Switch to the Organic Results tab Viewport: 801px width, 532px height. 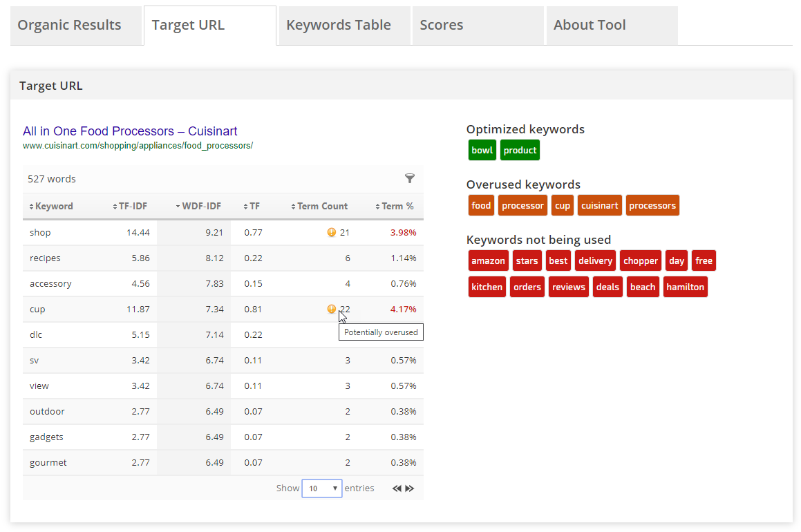point(69,26)
